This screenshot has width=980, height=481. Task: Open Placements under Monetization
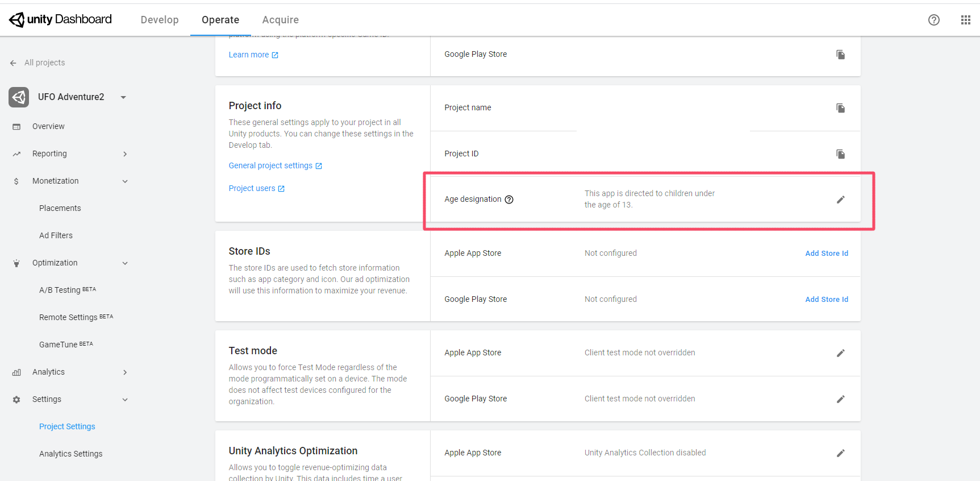pos(60,209)
